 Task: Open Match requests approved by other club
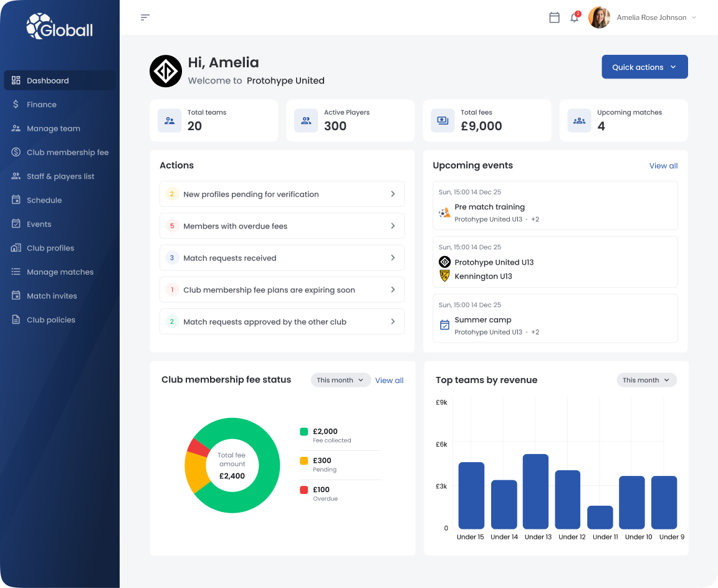(282, 321)
